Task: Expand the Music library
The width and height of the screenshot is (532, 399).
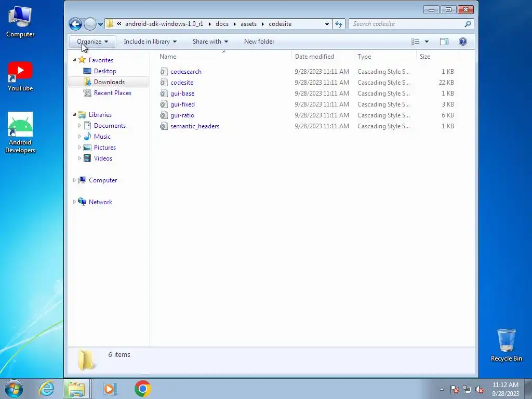Action: [x=79, y=137]
